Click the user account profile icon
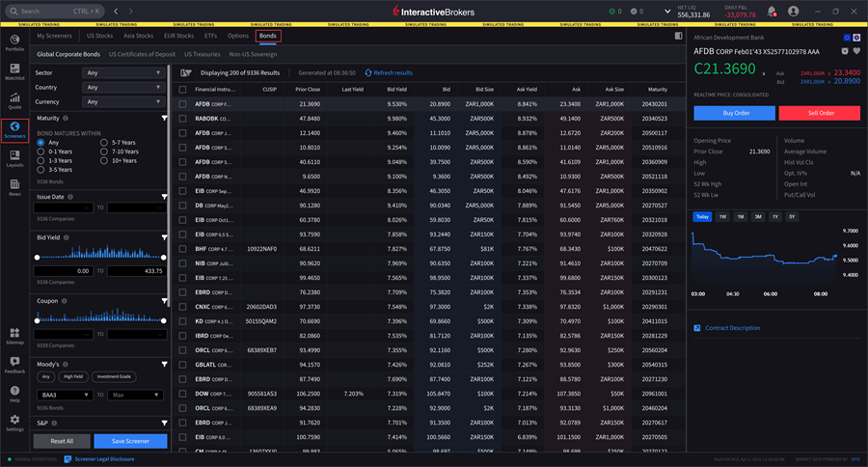868x467 pixels. point(793,12)
